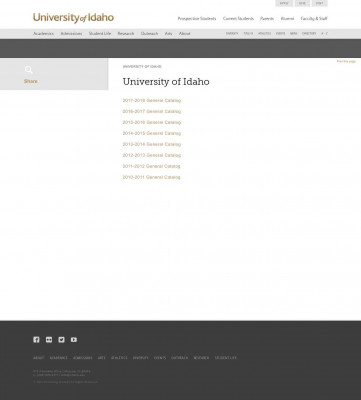The image size is (361, 400).
Task: Click the footer Research link
Action: [x=201, y=358]
